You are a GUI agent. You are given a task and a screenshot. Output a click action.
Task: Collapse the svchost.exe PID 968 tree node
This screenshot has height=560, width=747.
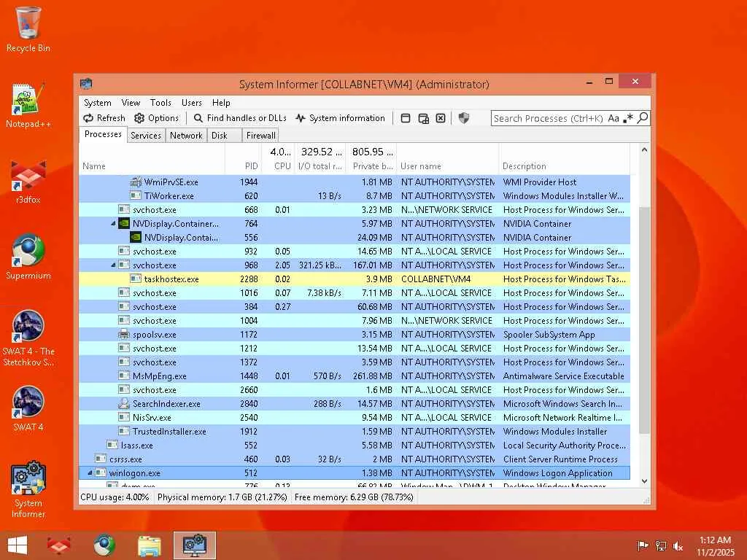coord(113,265)
